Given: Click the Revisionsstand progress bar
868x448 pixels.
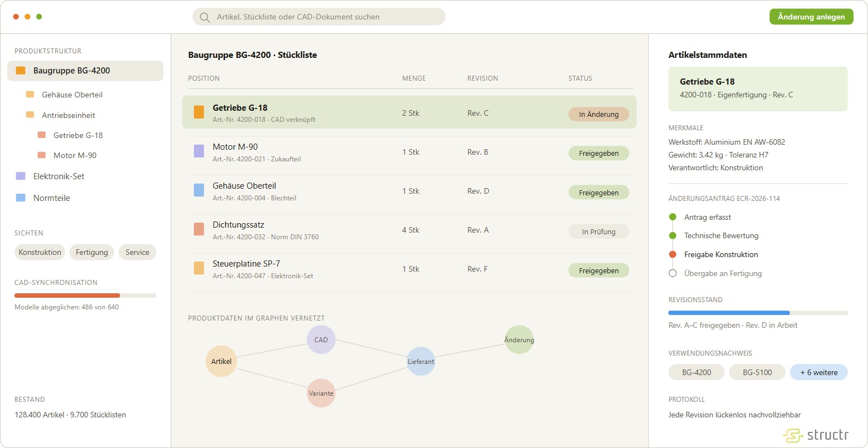Looking at the screenshot, I should pos(758,313).
